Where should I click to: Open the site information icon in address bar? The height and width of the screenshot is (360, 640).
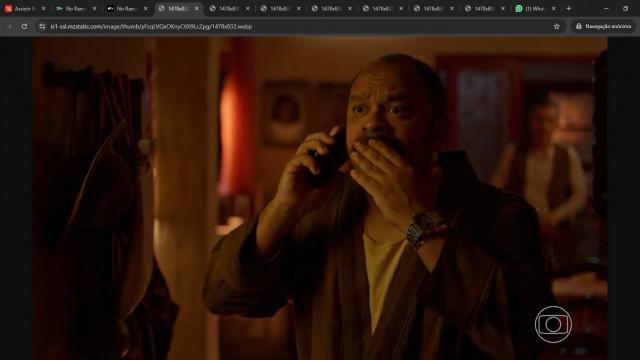(42, 27)
